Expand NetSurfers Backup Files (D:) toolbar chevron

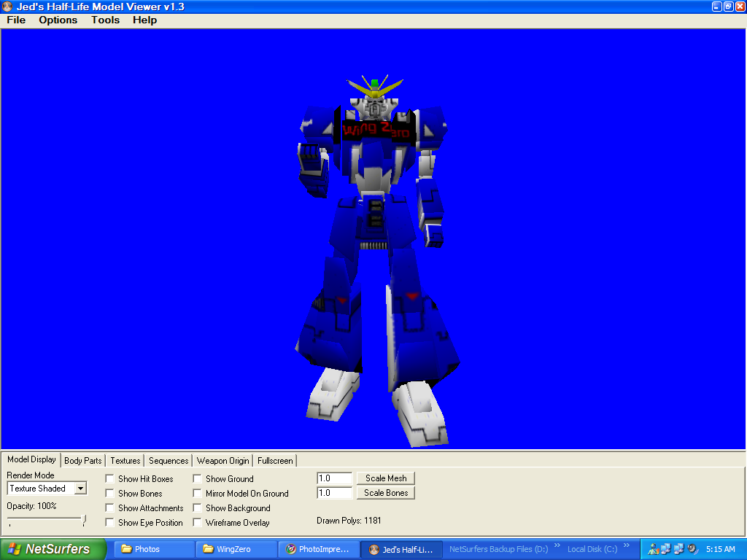click(x=557, y=545)
